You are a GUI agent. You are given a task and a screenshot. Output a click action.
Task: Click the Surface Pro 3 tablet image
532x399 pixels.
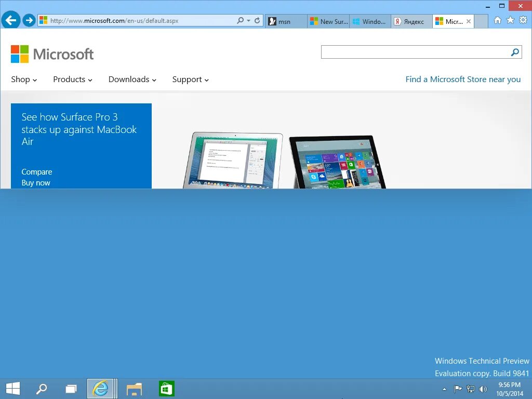point(337,162)
